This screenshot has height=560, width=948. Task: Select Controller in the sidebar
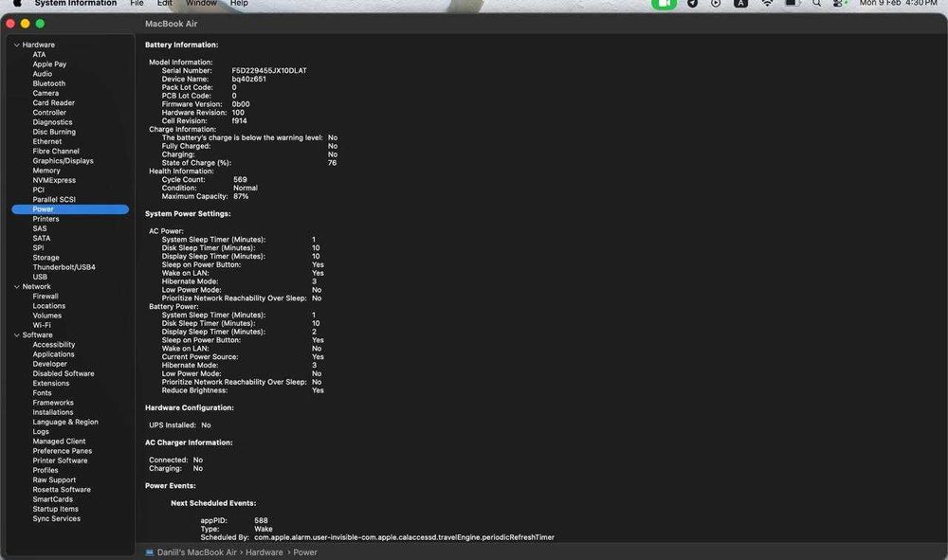point(49,113)
